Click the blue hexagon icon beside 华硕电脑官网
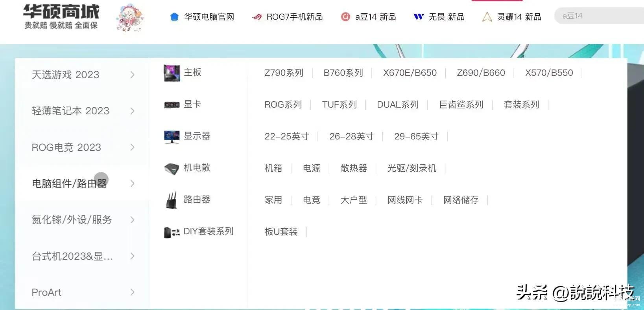The height and width of the screenshot is (310, 644). click(174, 17)
